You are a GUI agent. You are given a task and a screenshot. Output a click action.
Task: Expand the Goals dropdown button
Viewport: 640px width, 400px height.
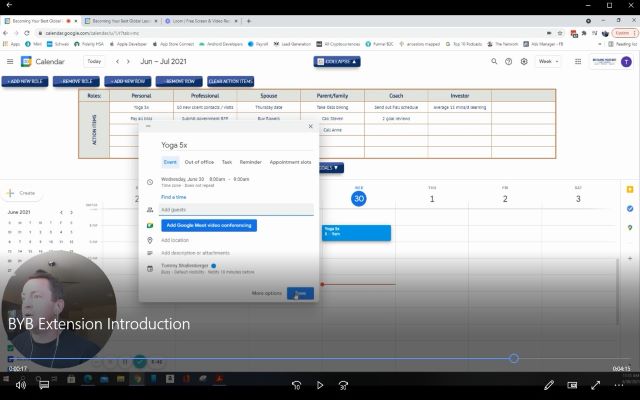pos(331,167)
